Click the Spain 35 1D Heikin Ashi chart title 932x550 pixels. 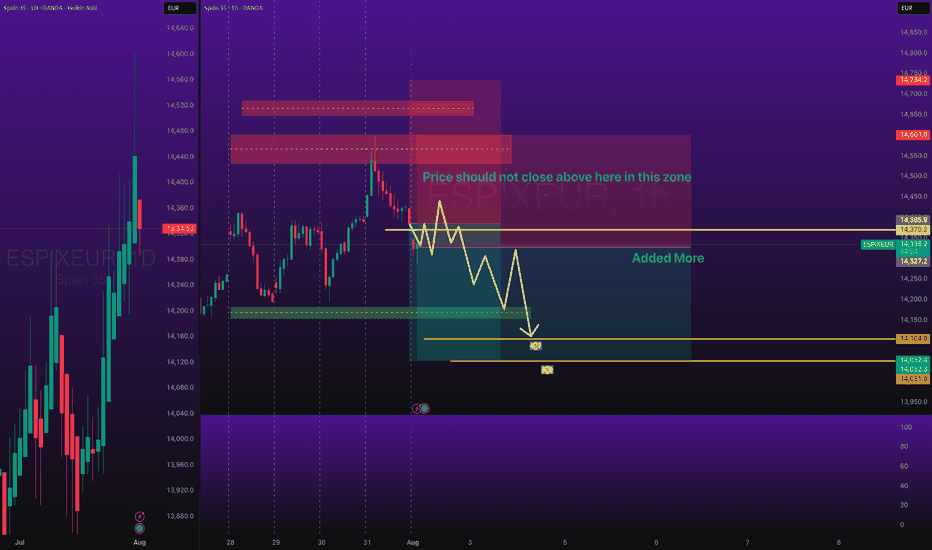point(50,8)
